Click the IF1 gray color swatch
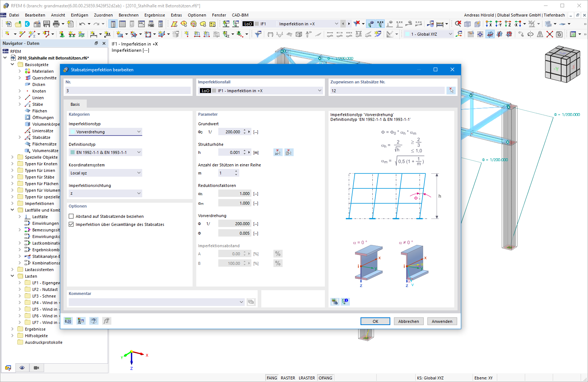Screen dimensions: 588x382 click(x=214, y=91)
